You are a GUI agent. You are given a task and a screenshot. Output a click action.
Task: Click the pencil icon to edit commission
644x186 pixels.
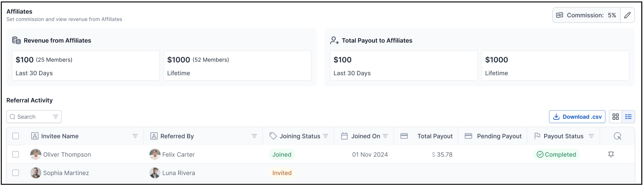point(627,15)
